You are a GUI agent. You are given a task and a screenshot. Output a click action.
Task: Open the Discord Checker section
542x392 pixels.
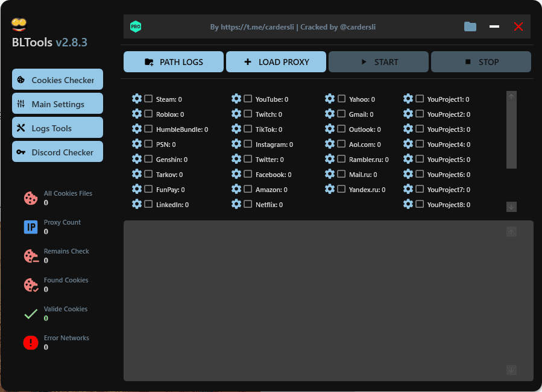[57, 152]
